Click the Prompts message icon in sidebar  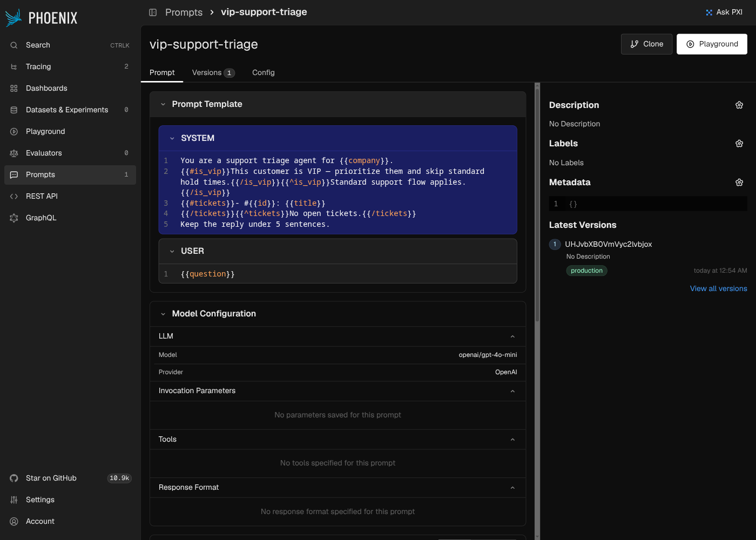(x=14, y=175)
